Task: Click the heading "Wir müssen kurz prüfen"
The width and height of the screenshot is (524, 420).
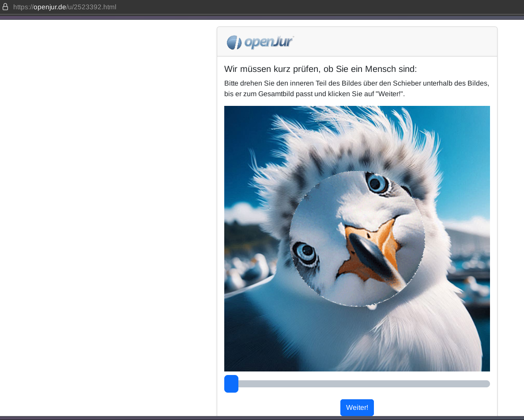Action: tap(320, 69)
